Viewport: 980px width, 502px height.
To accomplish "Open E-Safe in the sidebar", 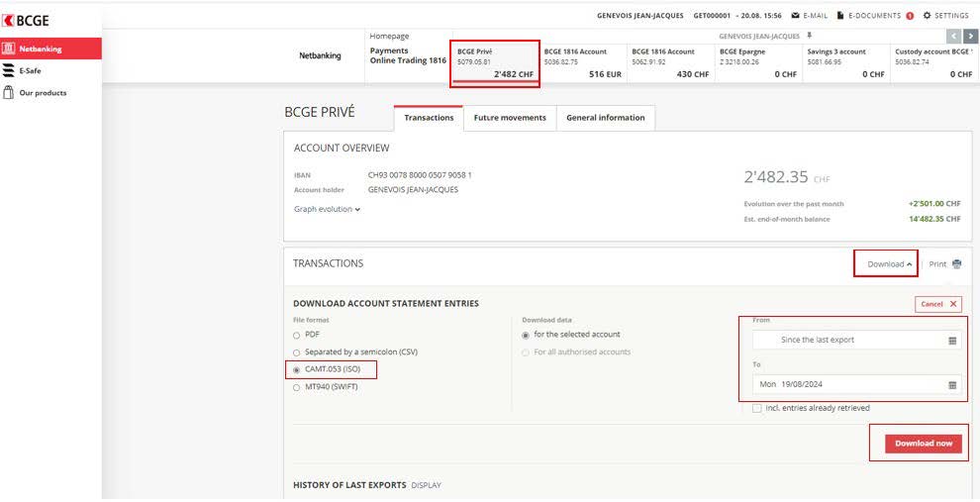I will pyautogui.click(x=30, y=70).
